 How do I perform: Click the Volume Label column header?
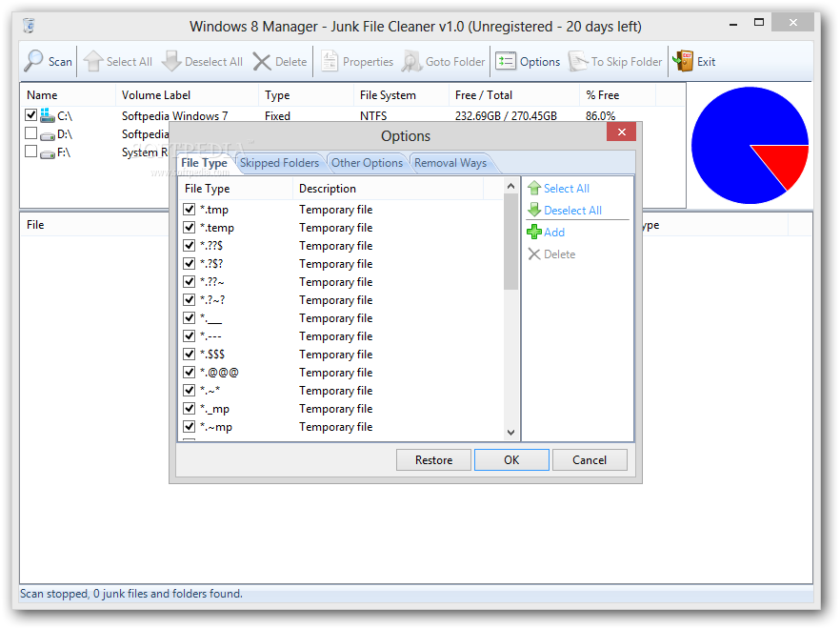(x=187, y=95)
